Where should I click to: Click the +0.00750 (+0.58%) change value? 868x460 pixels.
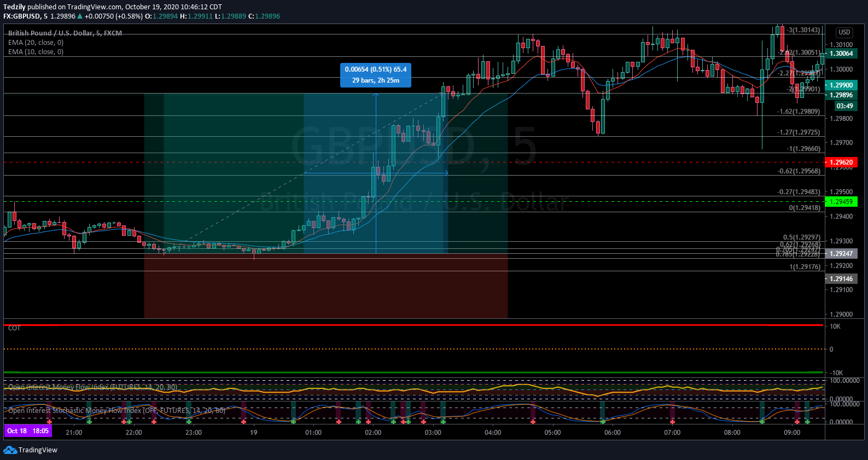[113, 16]
